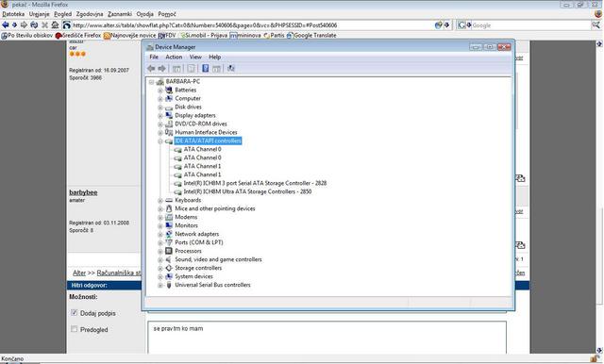This screenshot has width=604, height=364.
Task: Select Ports (COM & LPT) item
Action: click(x=199, y=242)
